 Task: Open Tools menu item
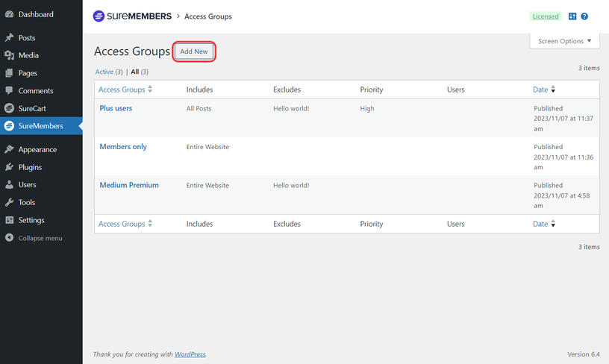(41, 202)
